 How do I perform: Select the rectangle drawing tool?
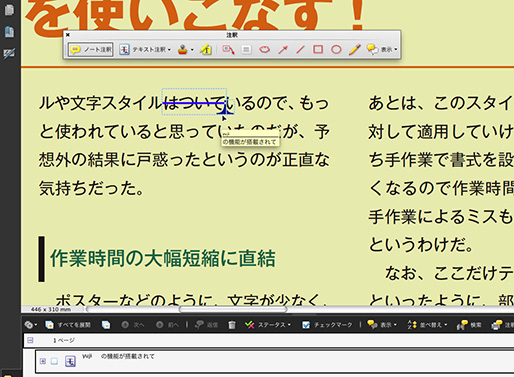coord(318,50)
